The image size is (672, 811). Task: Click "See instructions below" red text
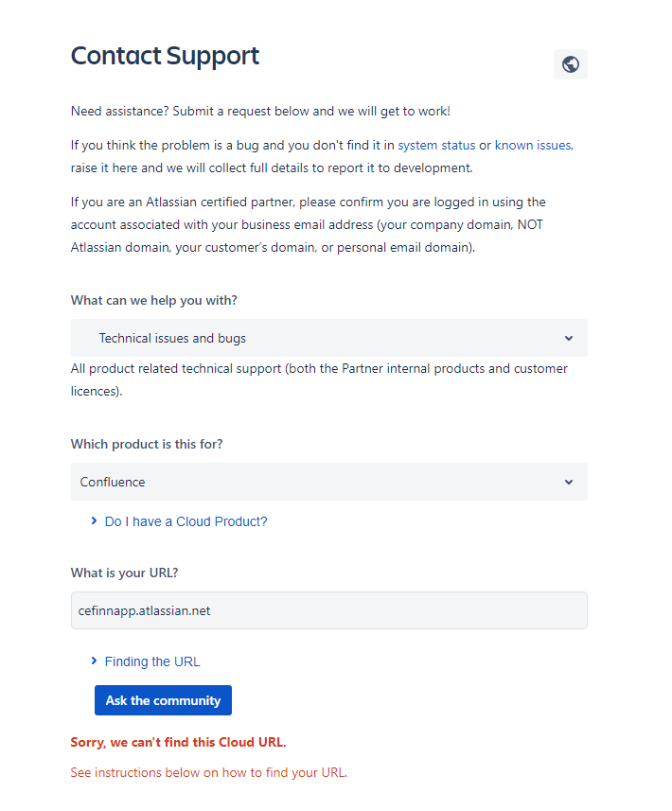[209, 772]
